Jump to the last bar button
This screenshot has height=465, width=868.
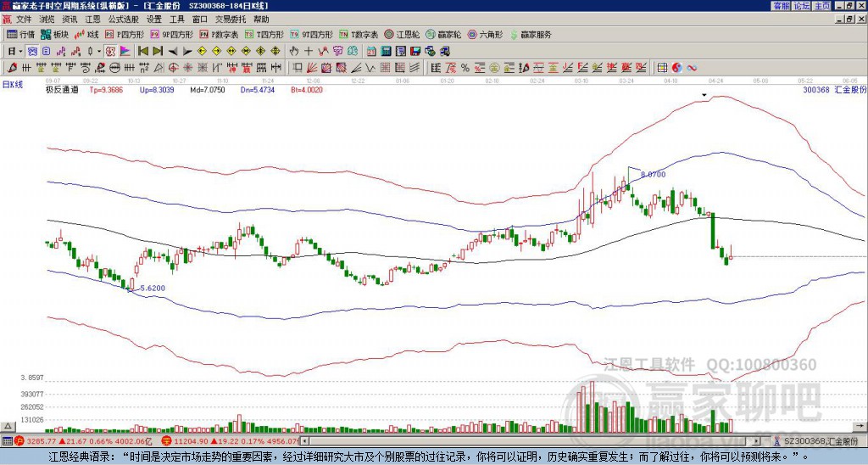click(158, 52)
